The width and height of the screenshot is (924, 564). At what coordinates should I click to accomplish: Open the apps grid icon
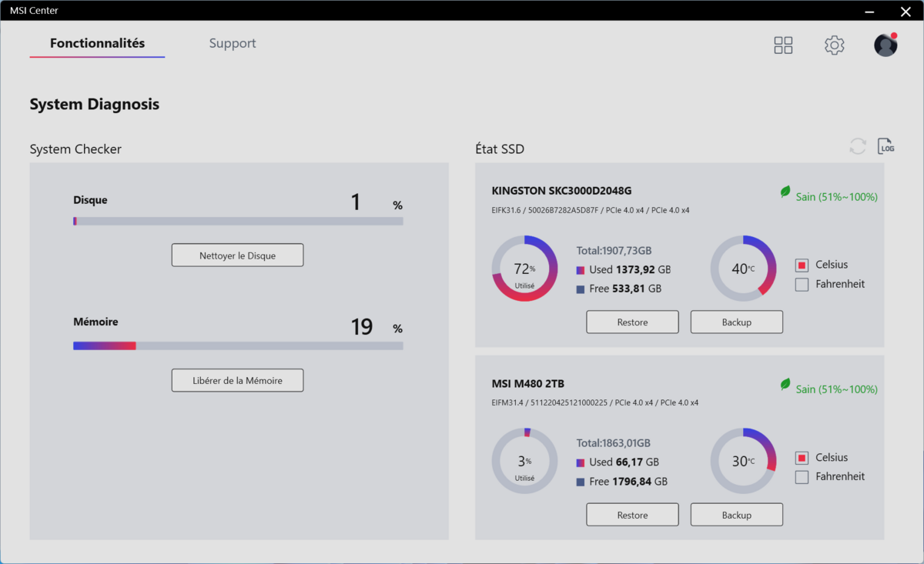point(783,45)
